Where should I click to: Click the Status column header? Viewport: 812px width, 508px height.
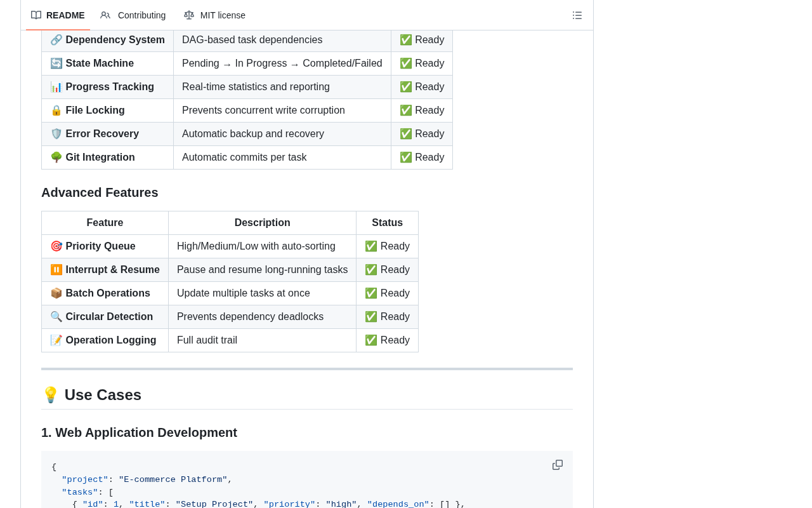tap(387, 223)
